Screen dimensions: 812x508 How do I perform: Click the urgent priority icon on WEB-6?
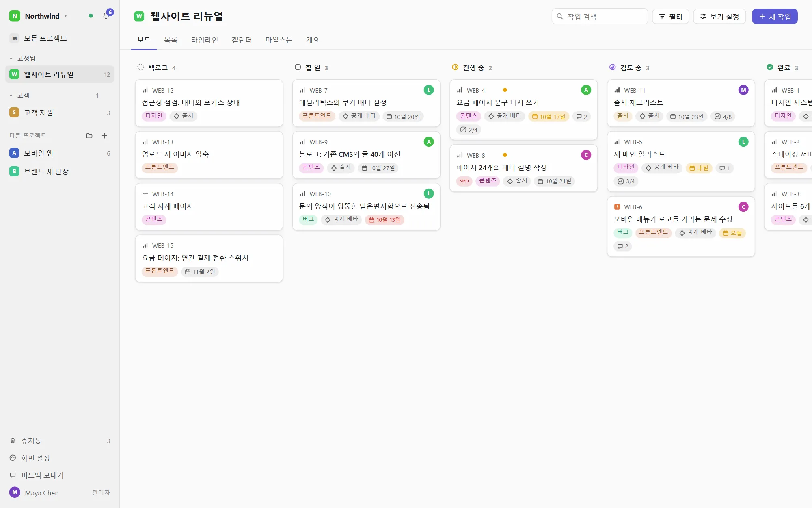pos(617,207)
